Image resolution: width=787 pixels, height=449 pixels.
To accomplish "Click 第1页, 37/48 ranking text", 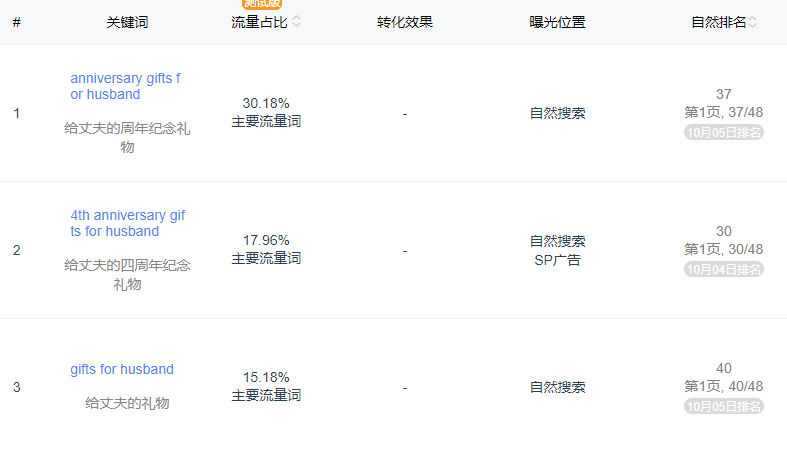I will point(724,112).
